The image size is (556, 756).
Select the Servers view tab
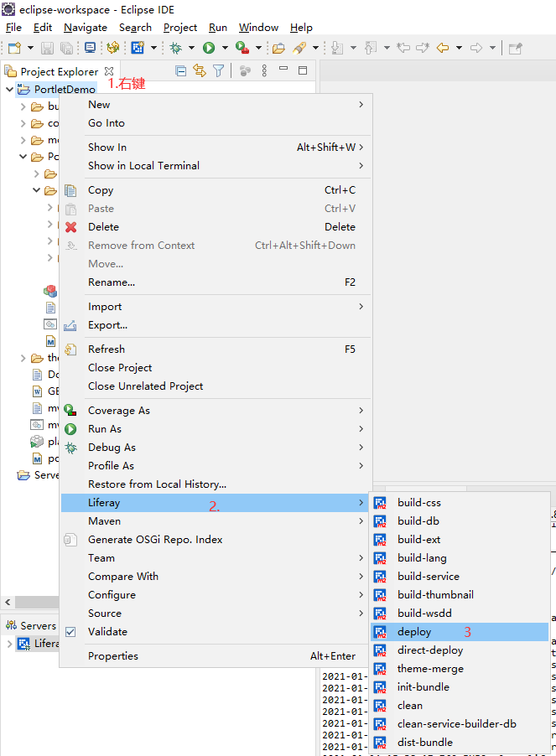tap(31, 626)
